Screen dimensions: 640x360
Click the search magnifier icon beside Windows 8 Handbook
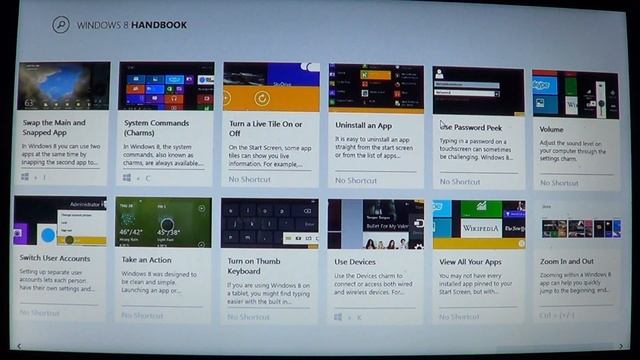coord(61,24)
